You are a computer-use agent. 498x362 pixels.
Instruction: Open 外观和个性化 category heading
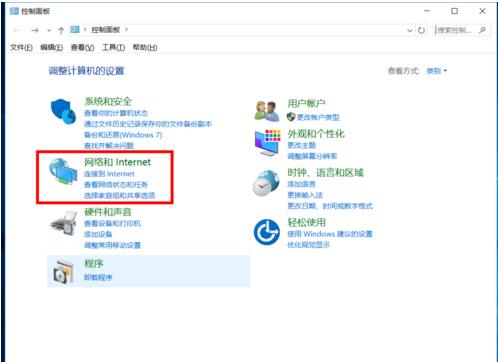tap(316, 134)
